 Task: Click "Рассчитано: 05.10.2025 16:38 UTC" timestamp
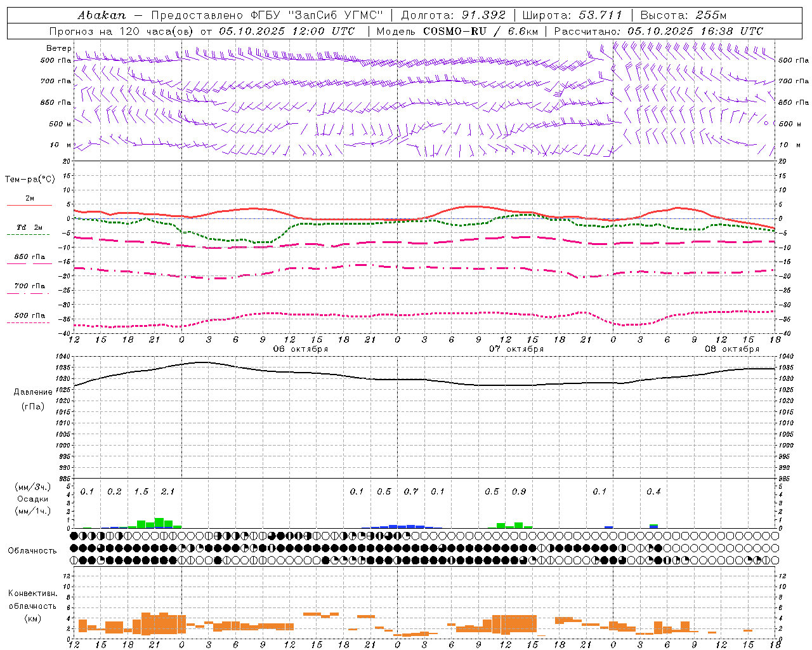(x=658, y=31)
